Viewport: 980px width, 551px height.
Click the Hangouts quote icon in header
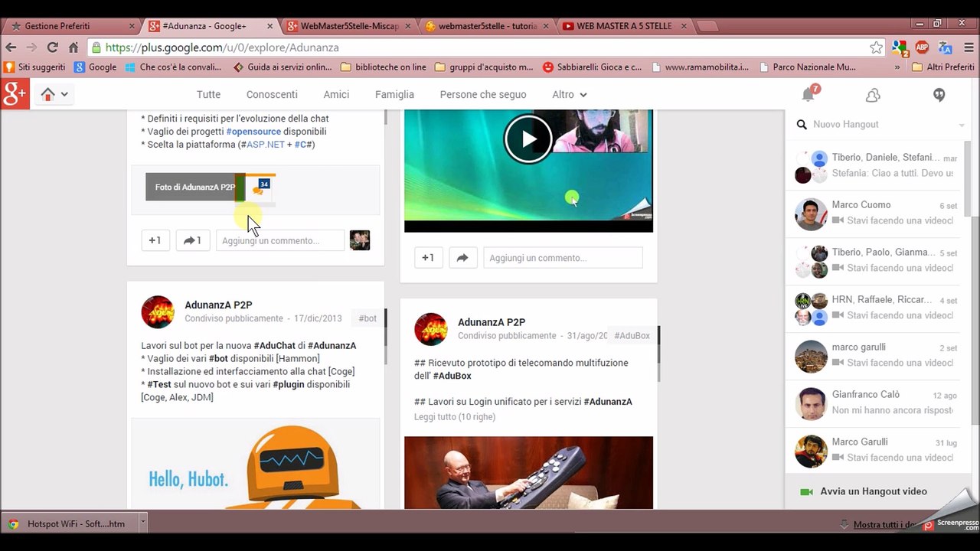pos(939,95)
